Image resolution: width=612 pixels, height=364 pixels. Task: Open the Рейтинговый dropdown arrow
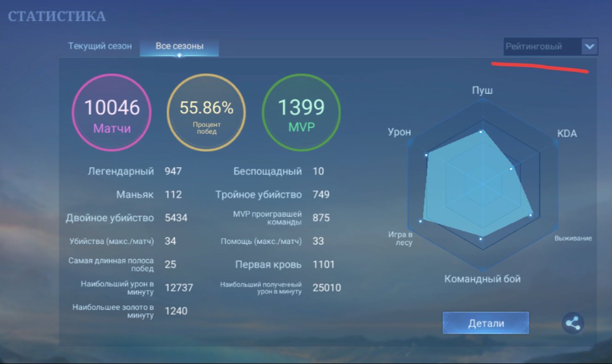[589, 47]
